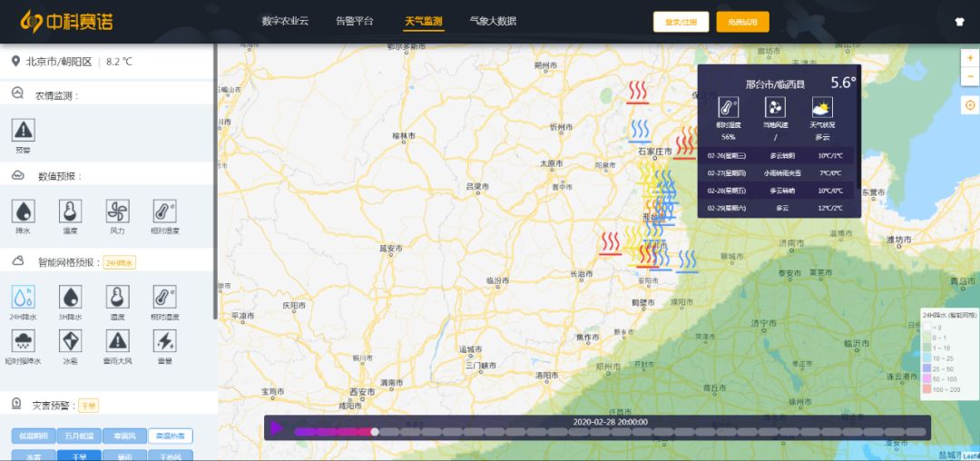Select 相对湿度 icon under 智能网格预报
The width and height of the screenshot is (980, 461).
[165, 297]
